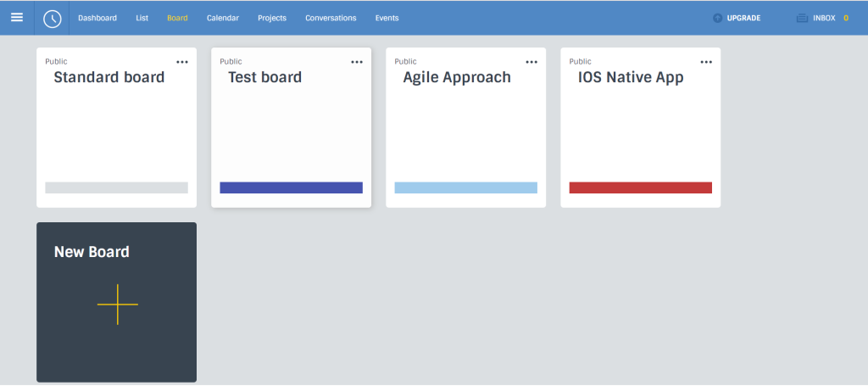
Task: Open the IOS Native App title
Action: (631, 77)
